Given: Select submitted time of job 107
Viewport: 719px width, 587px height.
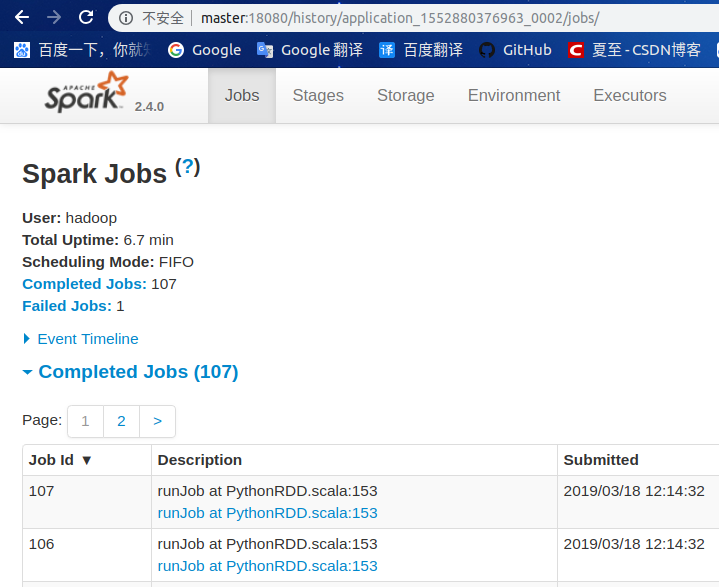Looking at the screenshot, I should click(x=634, y=491).
